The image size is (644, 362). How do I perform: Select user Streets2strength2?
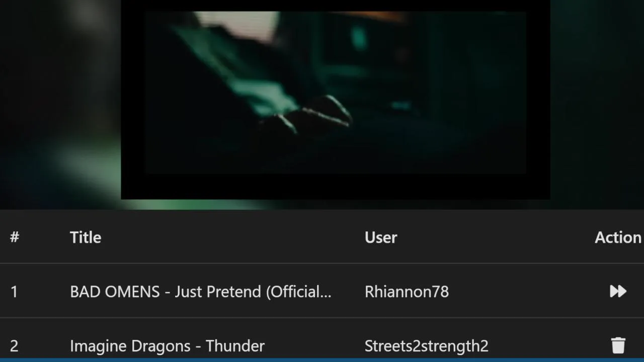tap(427, 346)
